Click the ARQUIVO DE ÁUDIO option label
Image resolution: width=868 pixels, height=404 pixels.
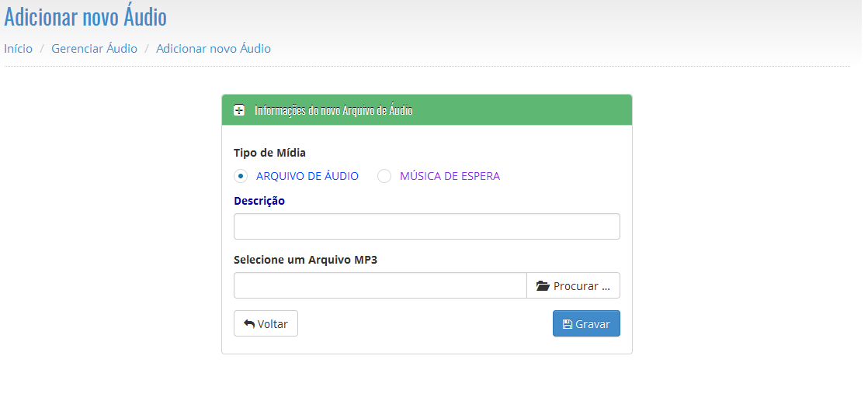[x=307, y=176]
